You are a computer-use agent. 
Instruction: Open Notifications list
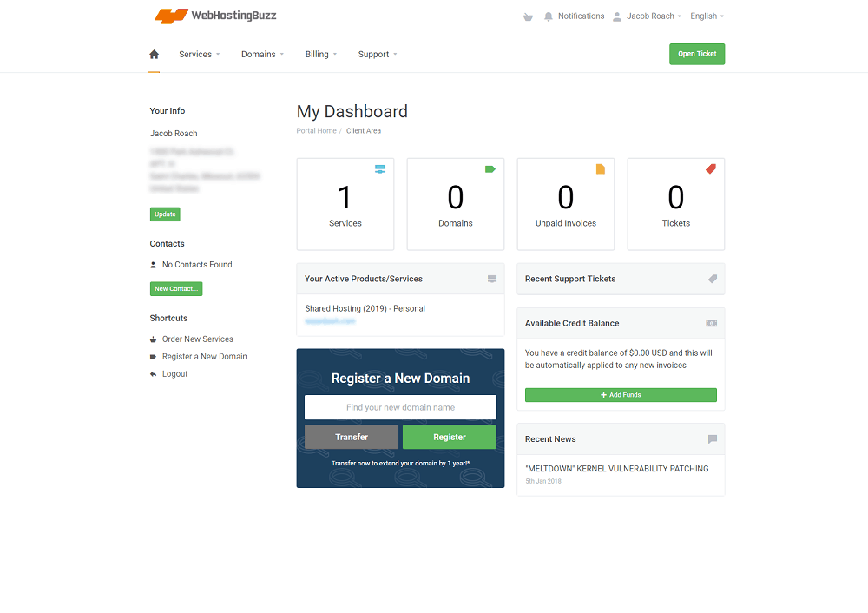(582, 16)
